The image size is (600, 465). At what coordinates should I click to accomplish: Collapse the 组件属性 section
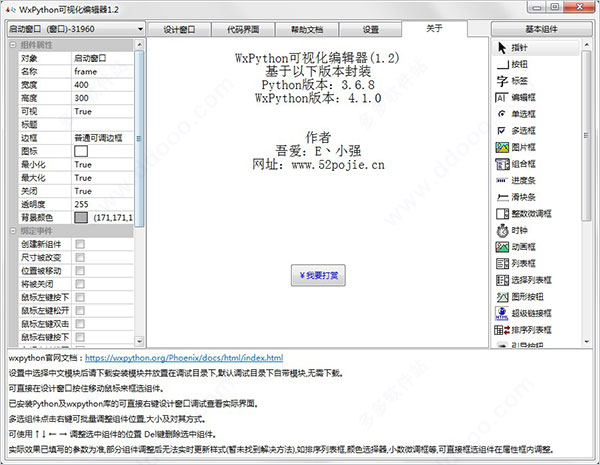13,45
